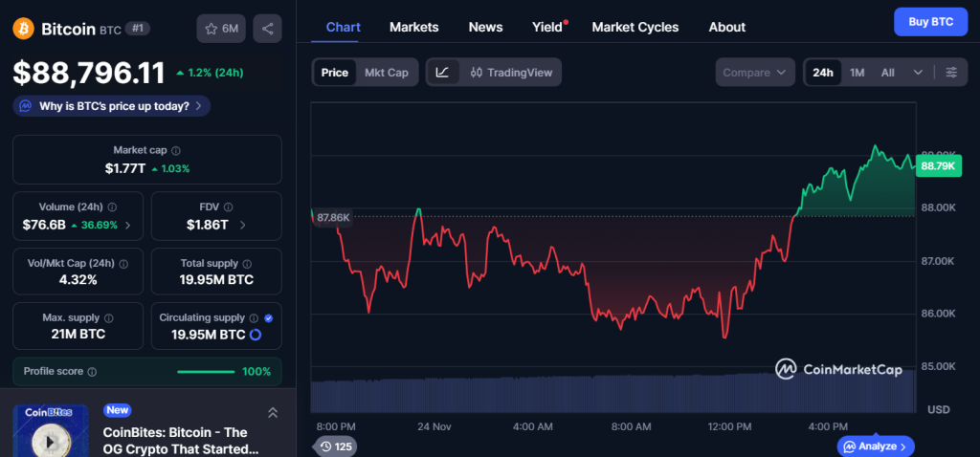Screen dimensions: 980x457
Task: Open the News tab
Action: point(485,27)
